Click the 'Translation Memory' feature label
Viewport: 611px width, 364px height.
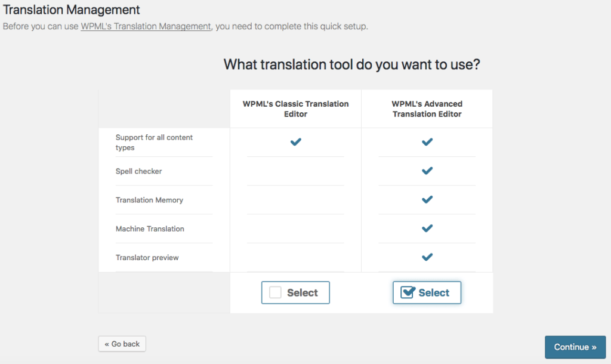(x=149, y=200)
